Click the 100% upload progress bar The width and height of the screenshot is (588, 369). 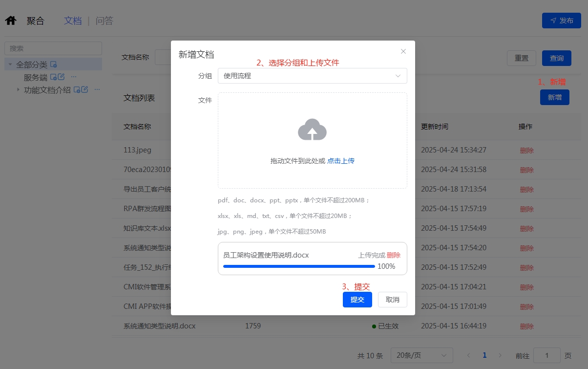tap(299, 266)
